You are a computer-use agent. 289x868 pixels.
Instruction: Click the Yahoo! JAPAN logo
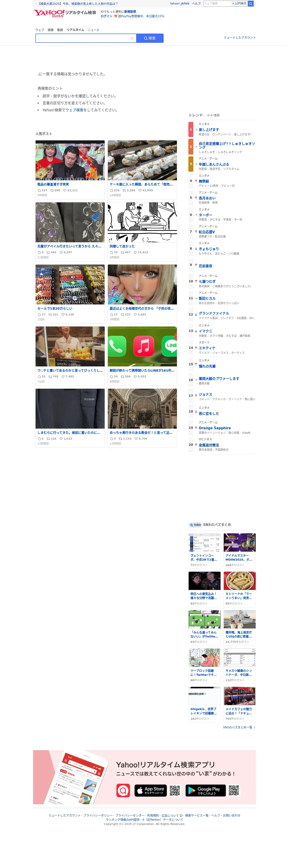(49, 14)
